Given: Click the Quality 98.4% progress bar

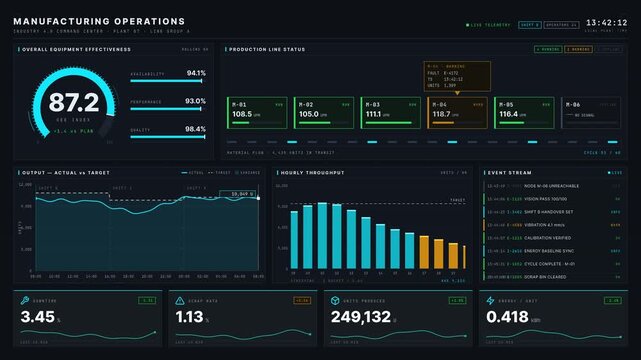Looking at the screenshot, I should click(168, 137).
